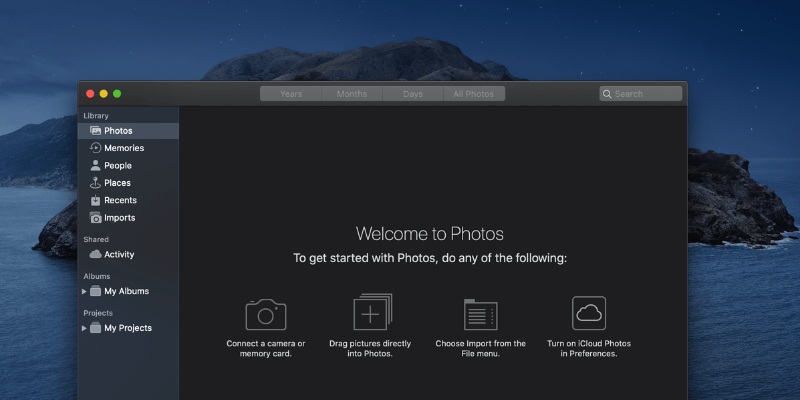Switch to the Years view tab
Image resolution: width=800 pixels, height=400 pixels.
click(x=291, y=94)
